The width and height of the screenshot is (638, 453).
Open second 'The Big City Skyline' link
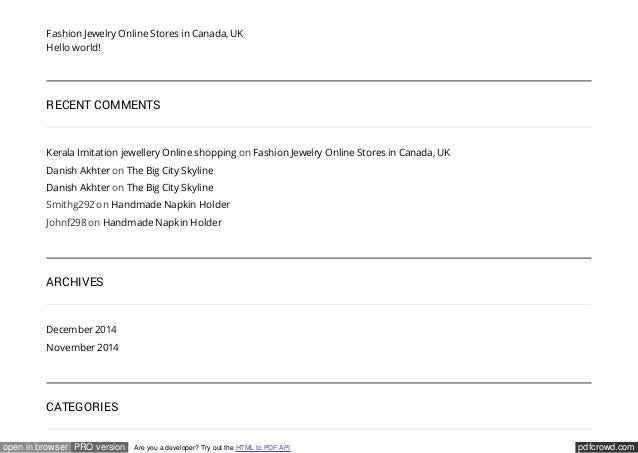(x=170, y=188)
